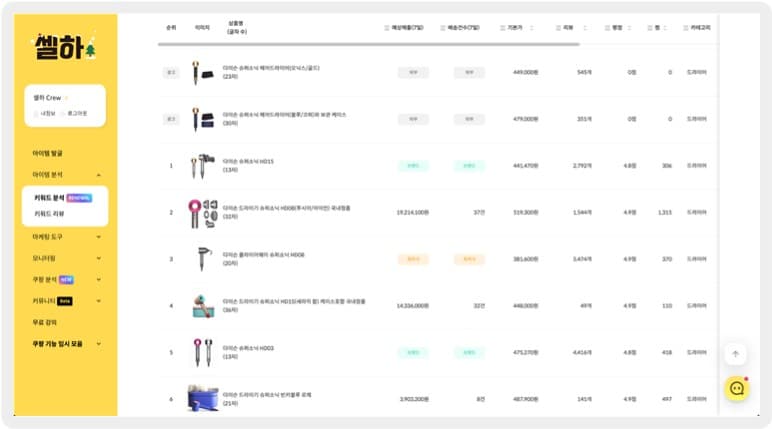Collapse the 아이템 분석 sidebar section
Screen dimensions: 772x429
pyautogui.click(x=98, y=175)
